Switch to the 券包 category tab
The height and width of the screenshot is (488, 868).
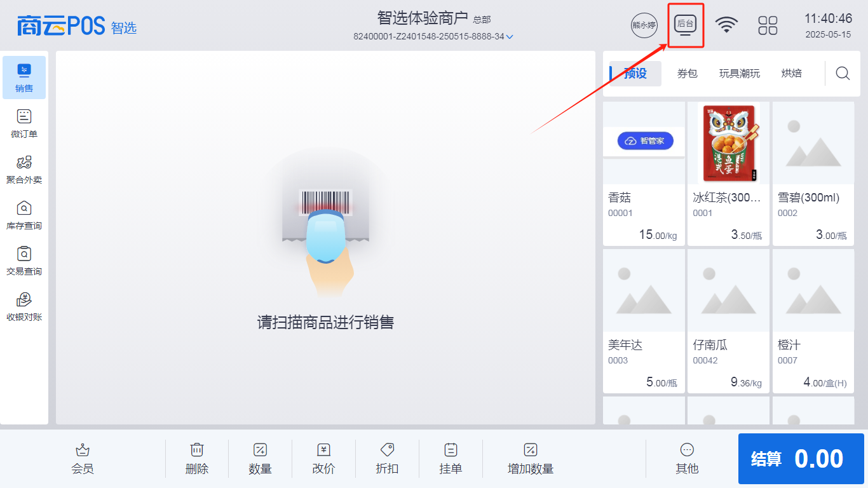pyautogui.click(x=687, y=74)
